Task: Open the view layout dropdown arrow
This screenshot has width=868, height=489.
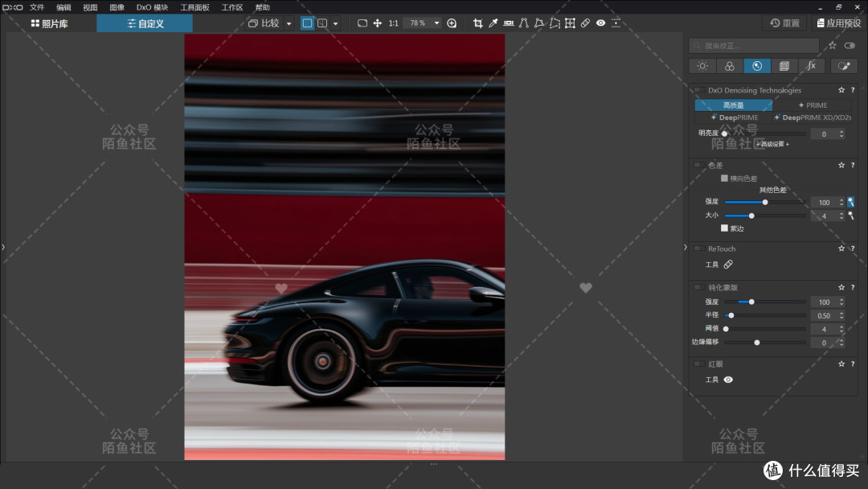Action: tap(335, 23)
